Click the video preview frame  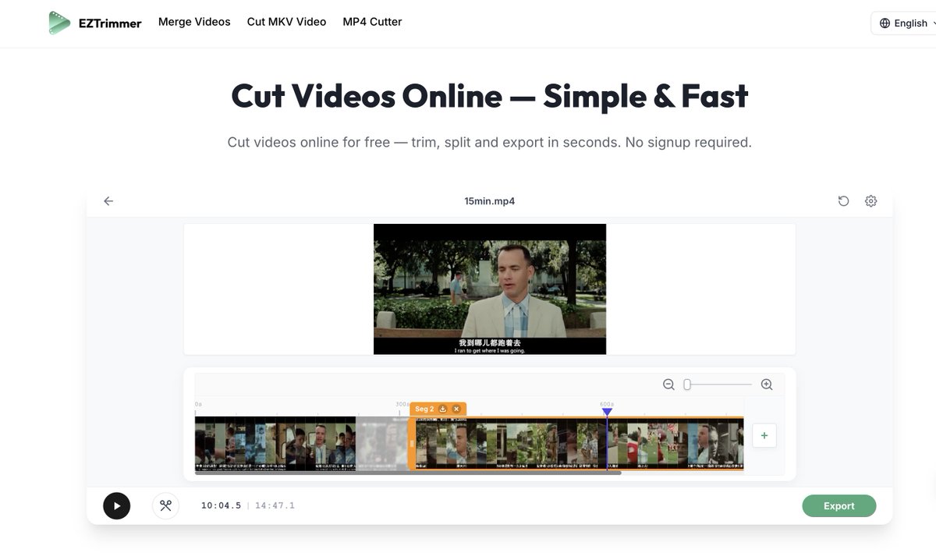click(x=490, y=289)
